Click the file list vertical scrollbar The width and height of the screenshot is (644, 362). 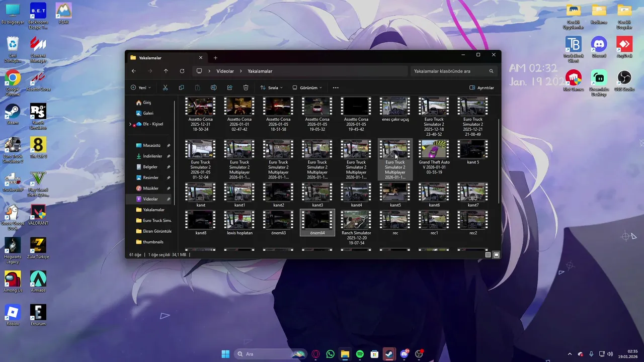pos(499,161)
